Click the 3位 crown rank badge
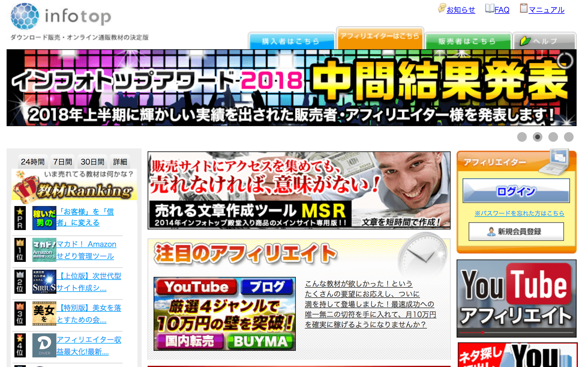This screenshot has height=367, width=588. click(20, 314)
